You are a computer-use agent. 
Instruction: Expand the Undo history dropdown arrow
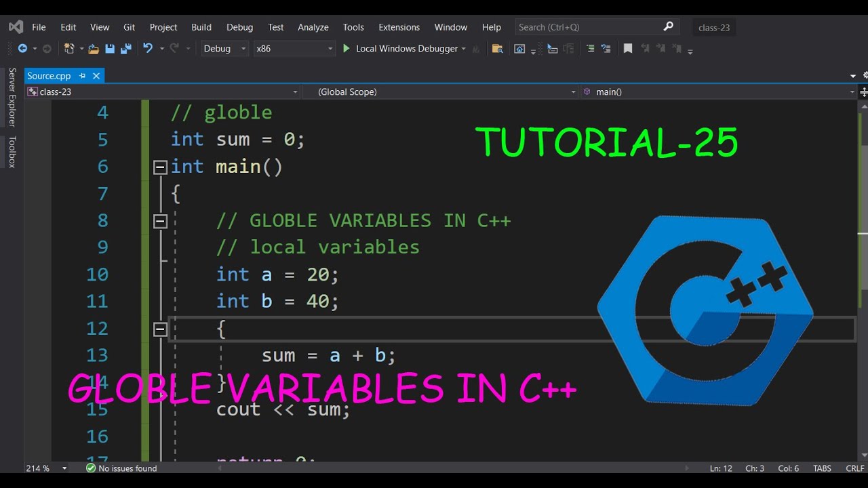point(162,49)
